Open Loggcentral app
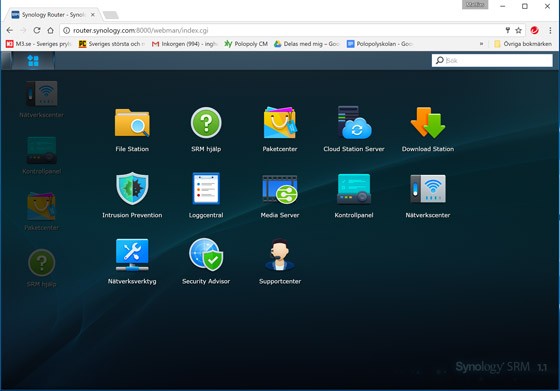 point(206,196)
